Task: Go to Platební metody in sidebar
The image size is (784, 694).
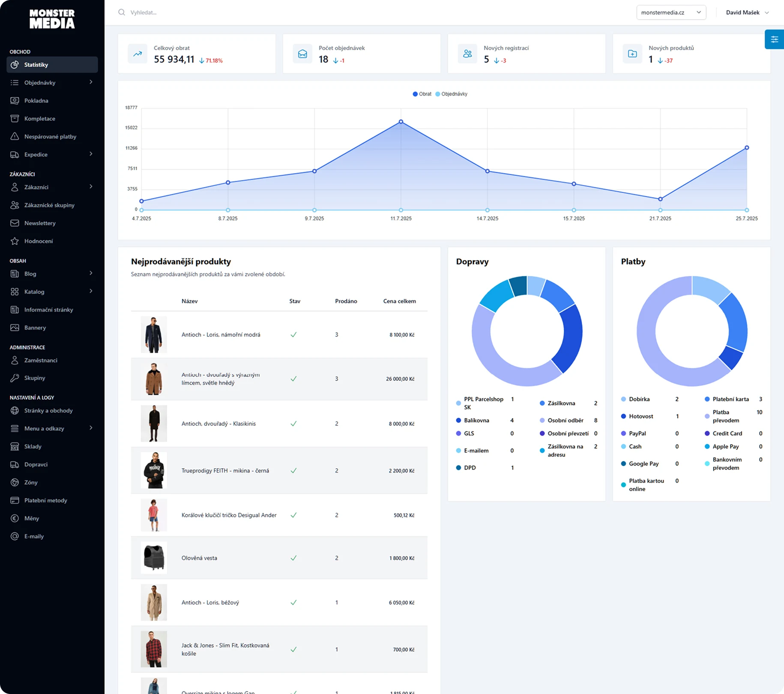Action: [x=45, y=500]
